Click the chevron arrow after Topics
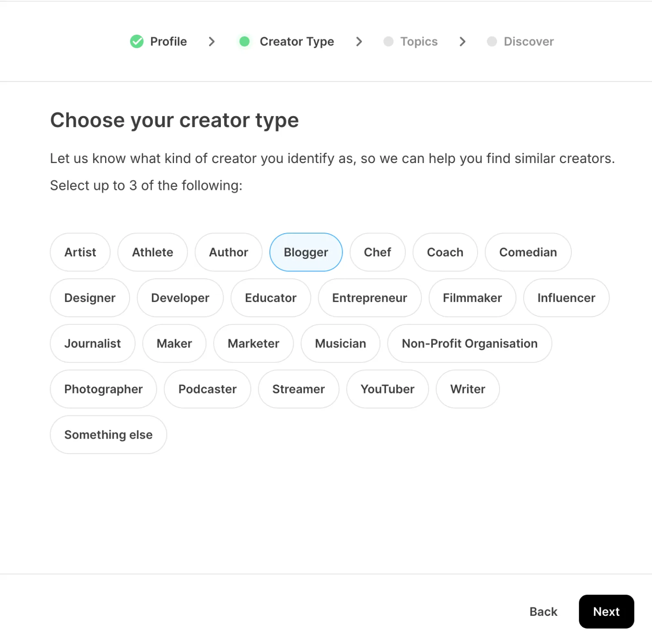This screenshot has height=644, width=652. pos(462,42)
